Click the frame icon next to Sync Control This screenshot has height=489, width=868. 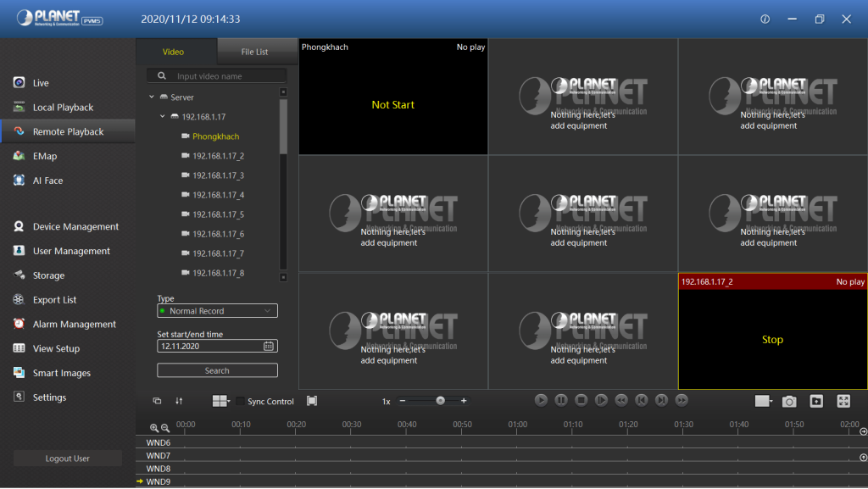tap(312, 401)
